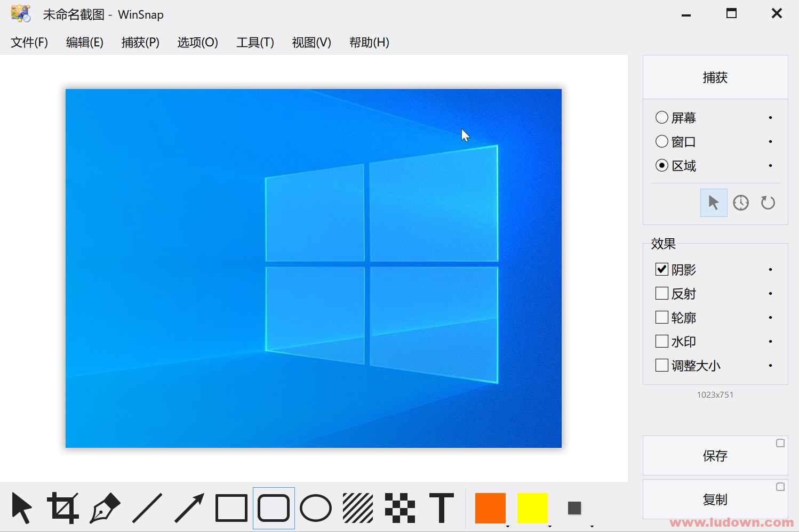
Task: Select the hatched Highlight tool
Action: (x=358, y=508)
